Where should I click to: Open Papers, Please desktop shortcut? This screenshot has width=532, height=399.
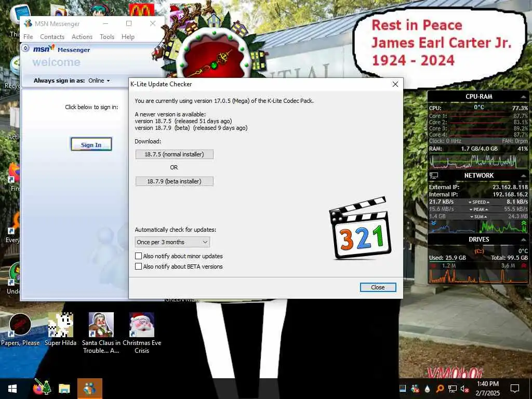pyautogui.click(x=20, y=329)
